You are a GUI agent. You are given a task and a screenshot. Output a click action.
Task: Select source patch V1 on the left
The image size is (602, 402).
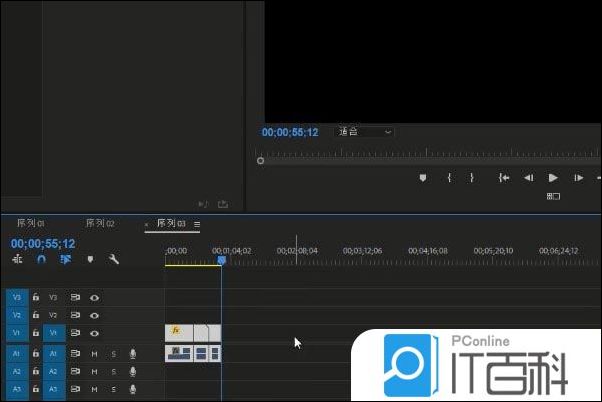point(17,333)
